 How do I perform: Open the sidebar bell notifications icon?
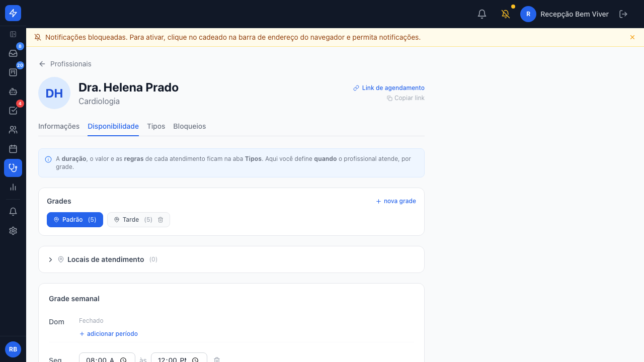click(13, 212)
